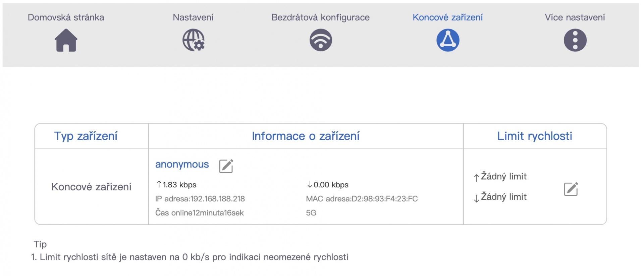
Task: Click the edit icon beside anonymous
Action: pyautogui.click(x=226, y=166)
